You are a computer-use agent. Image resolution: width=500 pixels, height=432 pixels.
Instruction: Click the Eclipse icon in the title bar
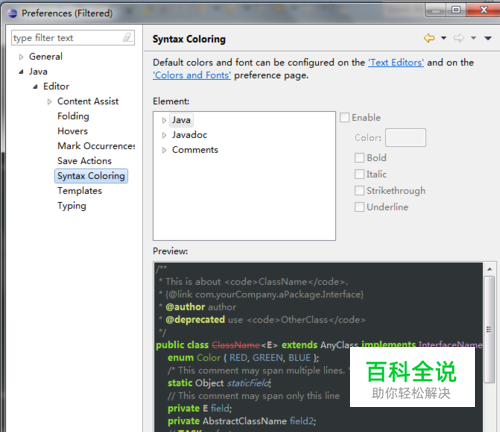pyautogui.click(x=12, y=13)
